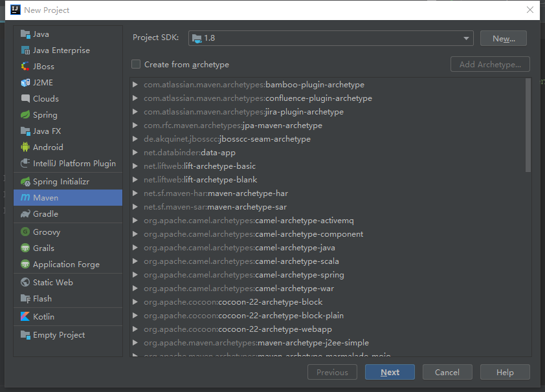Choose Java Enterprise label in the list
The height and width of the screenshot is (392, 545).
(x=61, y=50)
